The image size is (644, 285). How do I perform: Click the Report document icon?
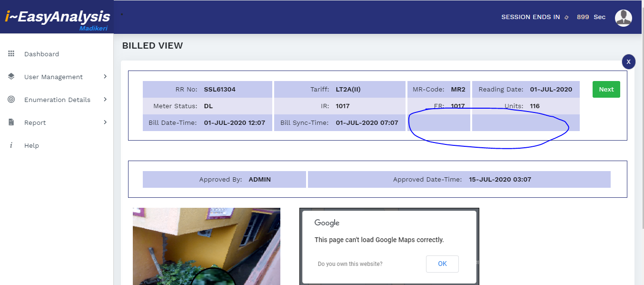pyautogui.click(x=11, y=122)
